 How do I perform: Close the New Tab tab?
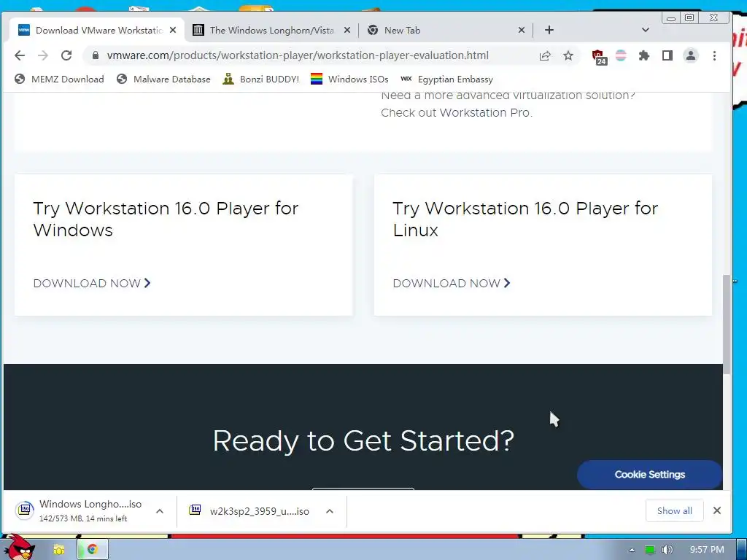[x=522, y=30]
